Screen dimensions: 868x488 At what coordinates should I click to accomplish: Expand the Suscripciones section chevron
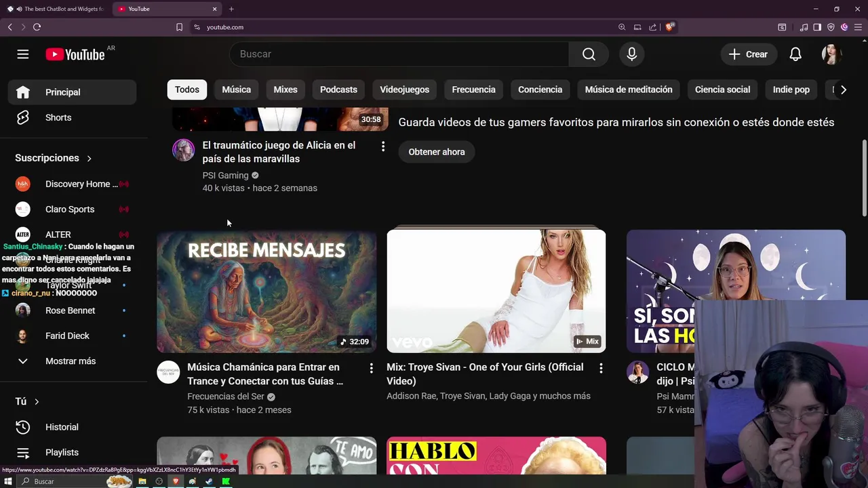[89, 159]
